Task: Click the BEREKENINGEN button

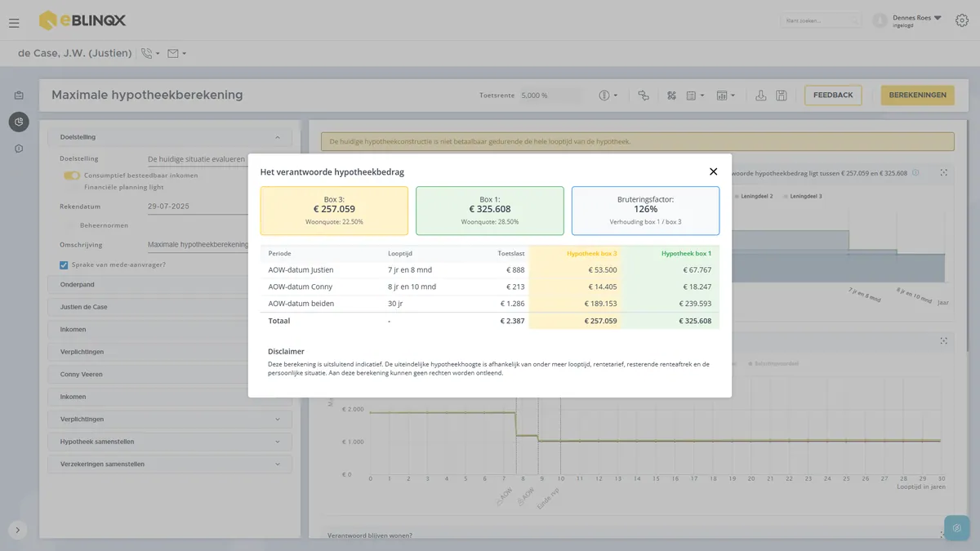Action: [x=917, y=96]
